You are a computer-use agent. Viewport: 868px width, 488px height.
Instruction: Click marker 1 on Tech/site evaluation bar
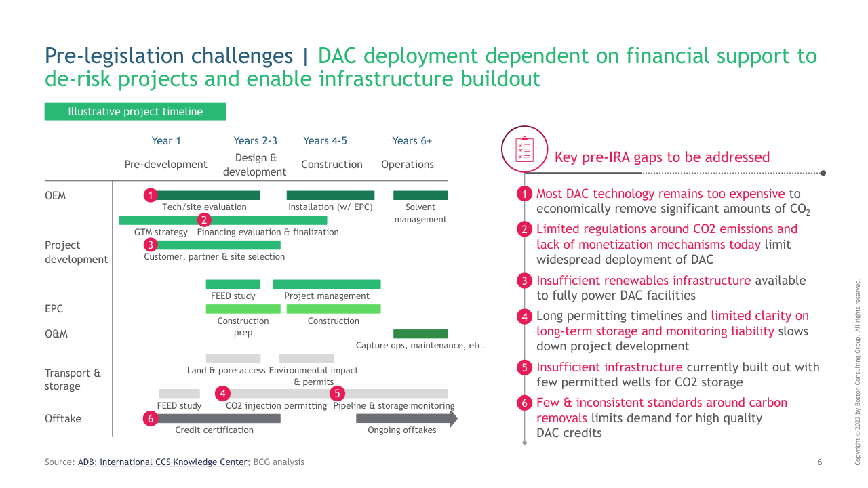151,195
